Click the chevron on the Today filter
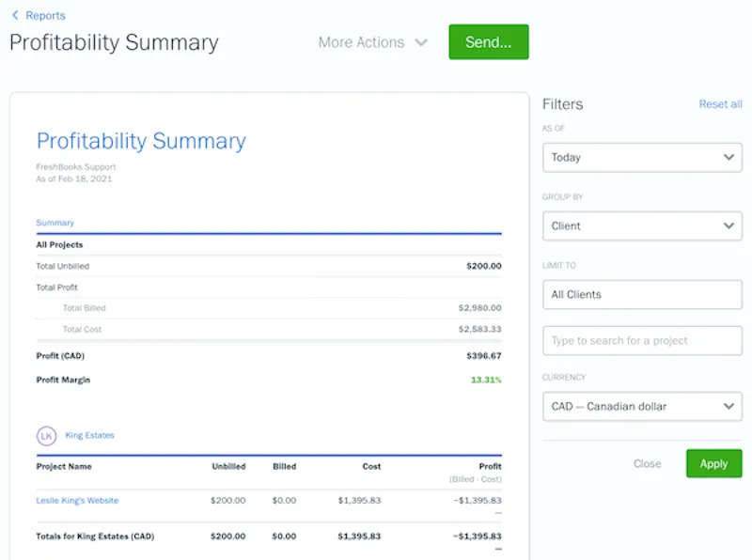The height and width of the screenshot is (560, 752). pyautogui.click(x=728, y=157)
